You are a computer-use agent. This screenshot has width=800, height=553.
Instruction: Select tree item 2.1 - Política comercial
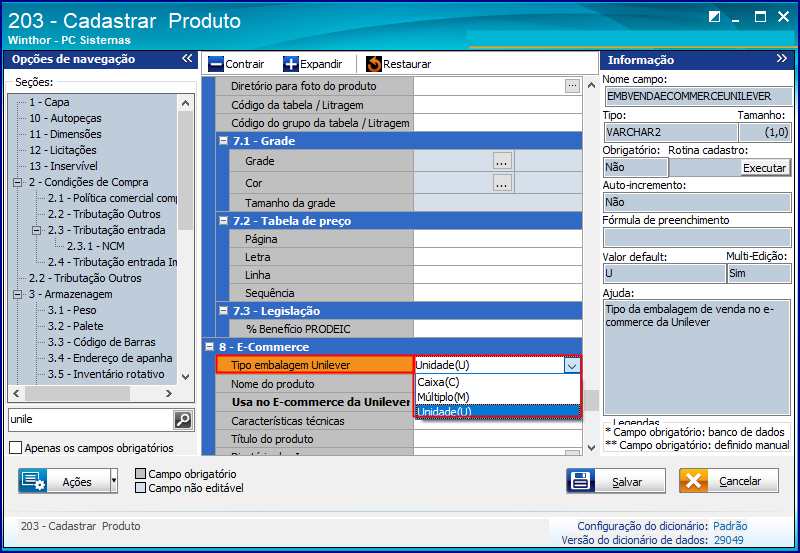click(112, 198)
